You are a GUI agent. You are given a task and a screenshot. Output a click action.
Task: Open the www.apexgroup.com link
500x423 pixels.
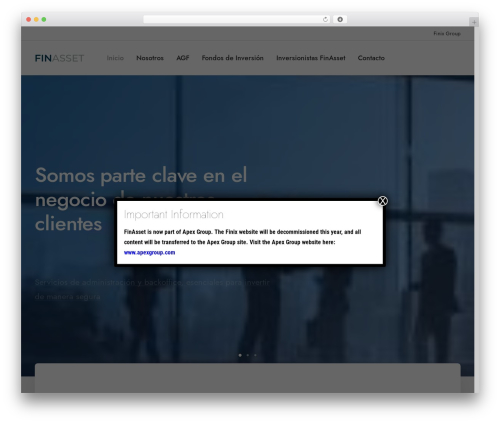pos(149,252)
